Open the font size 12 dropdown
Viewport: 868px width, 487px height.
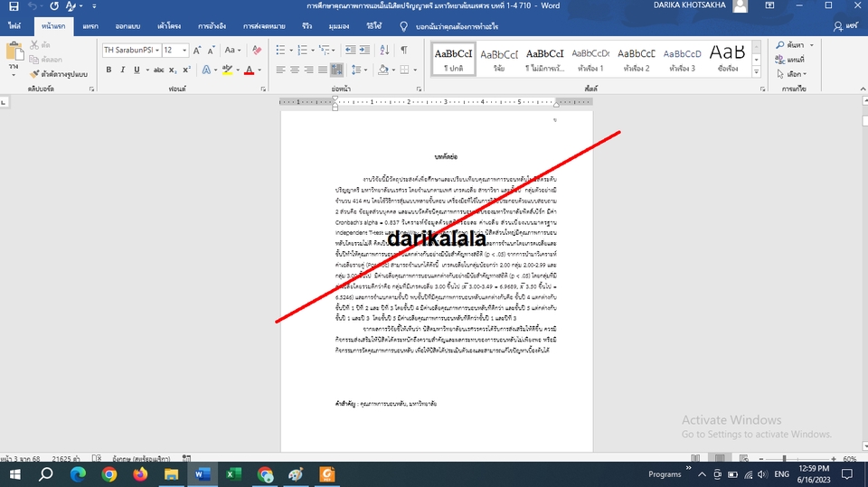click(x=184, y=51)
